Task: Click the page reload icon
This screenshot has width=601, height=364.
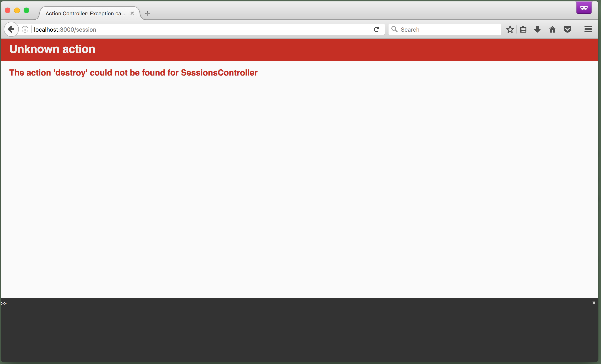Action: pyautogui.click(x=377, y=29)
